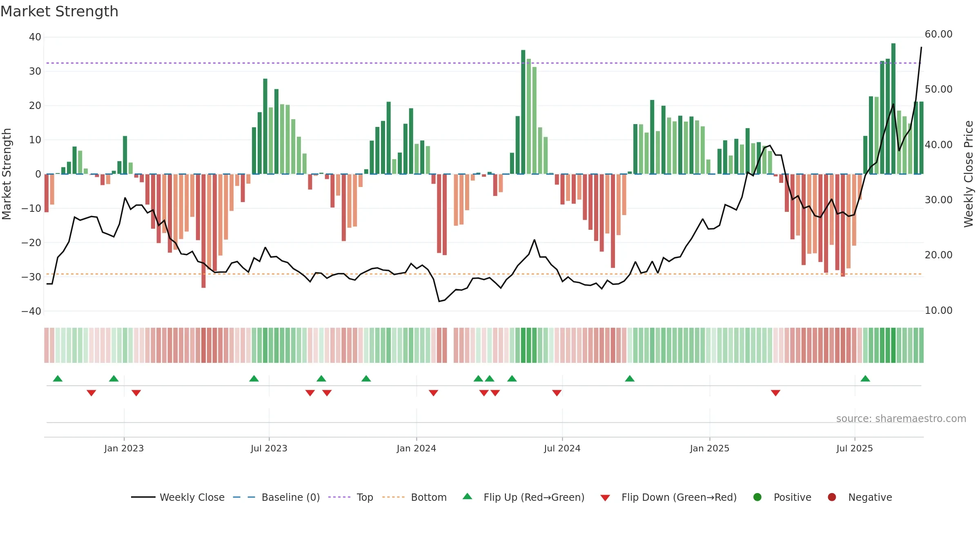
Task: Click the Jul 2025 x-axis label
Action: pos(855,448)
